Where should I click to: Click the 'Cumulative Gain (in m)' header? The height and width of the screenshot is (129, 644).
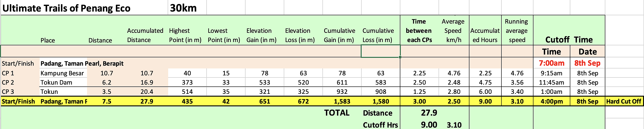click(339, 35)
